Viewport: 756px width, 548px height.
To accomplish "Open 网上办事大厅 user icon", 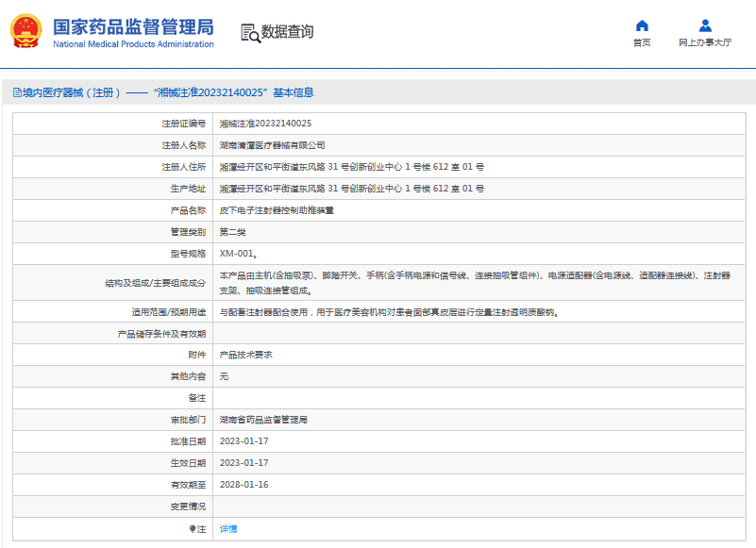I will click(x=705, y=25).
